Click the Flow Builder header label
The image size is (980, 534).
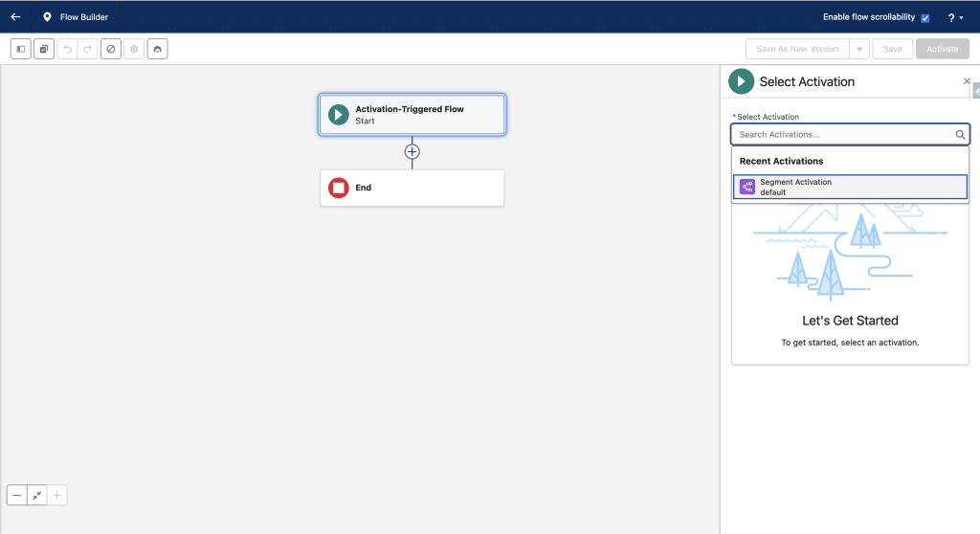click(83, 16)
